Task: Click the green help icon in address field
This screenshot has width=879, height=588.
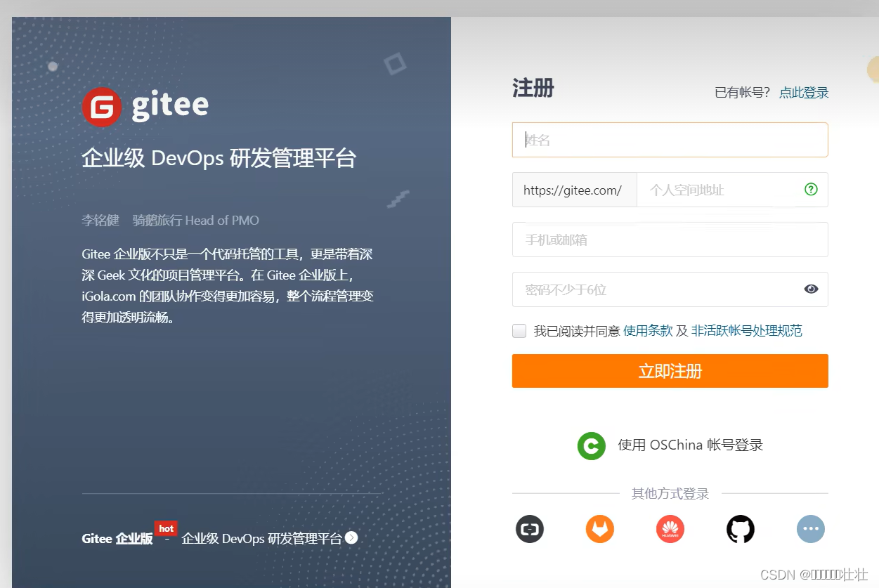Action: pos(811,189)
